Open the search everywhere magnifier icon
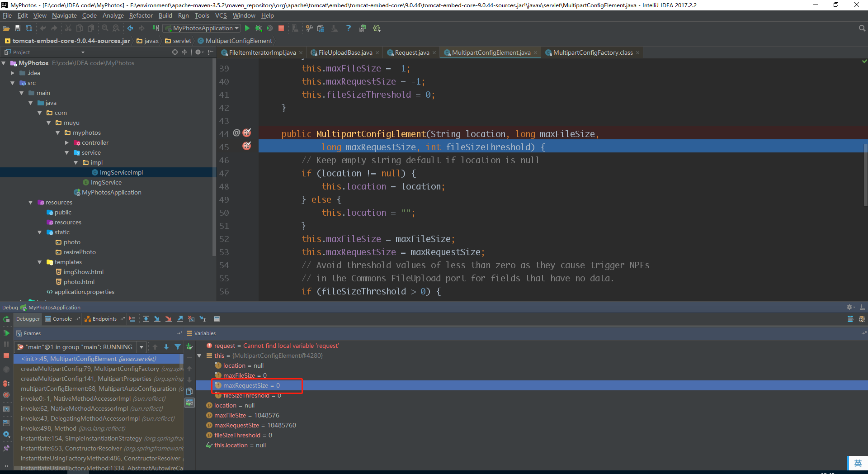Image resolution: width=868 pixels, height=474 pixels. 861,28
